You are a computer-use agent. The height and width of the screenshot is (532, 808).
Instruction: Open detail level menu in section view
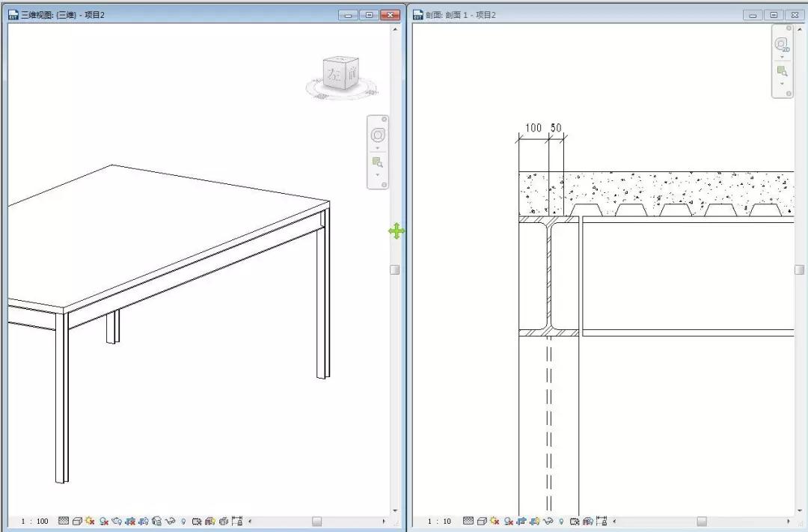(x=468, y=522)
